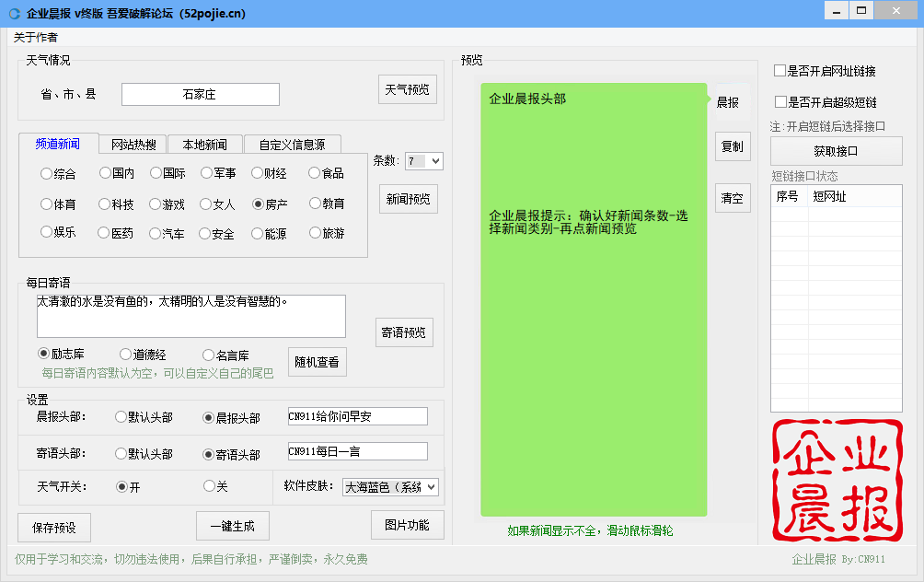924x582 pixels.
Task: Turn the 天气开关 off
Action: pyautogui.click(x=210, y=486)
